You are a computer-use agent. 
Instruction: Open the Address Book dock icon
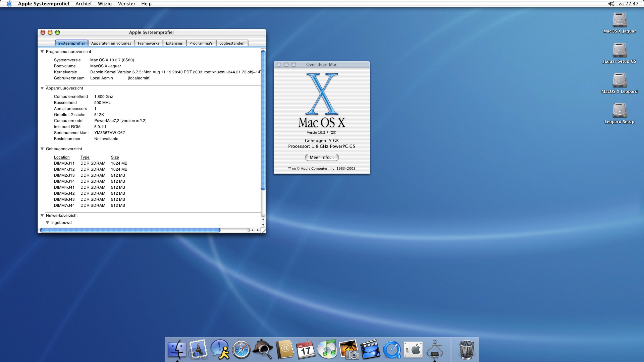point(284,349)
